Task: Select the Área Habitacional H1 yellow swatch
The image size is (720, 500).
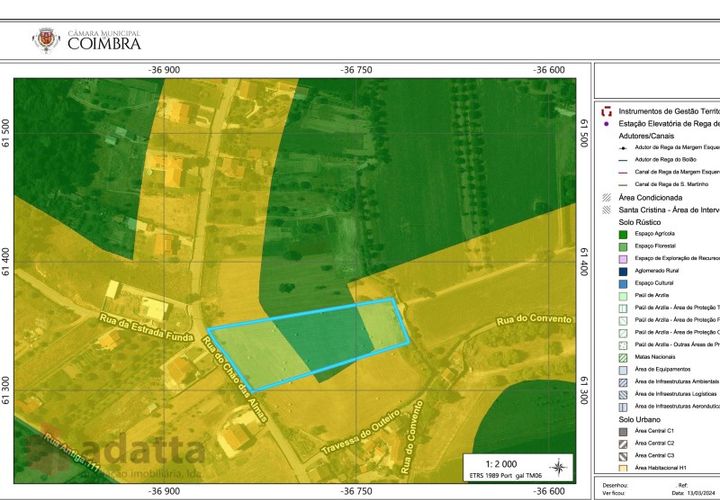Action: [x=623, y=468]
